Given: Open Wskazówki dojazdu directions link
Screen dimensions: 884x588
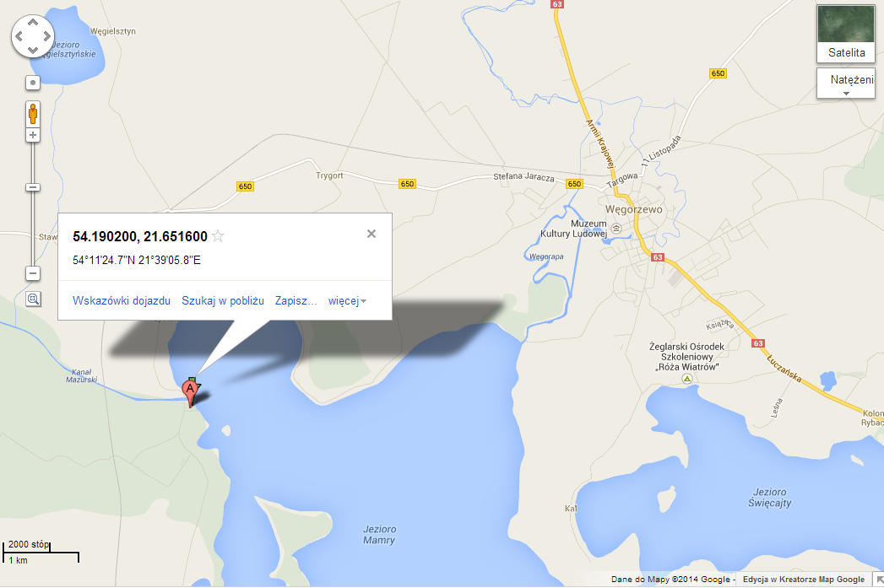Looking at the screenshot, I should pos(122,301).
